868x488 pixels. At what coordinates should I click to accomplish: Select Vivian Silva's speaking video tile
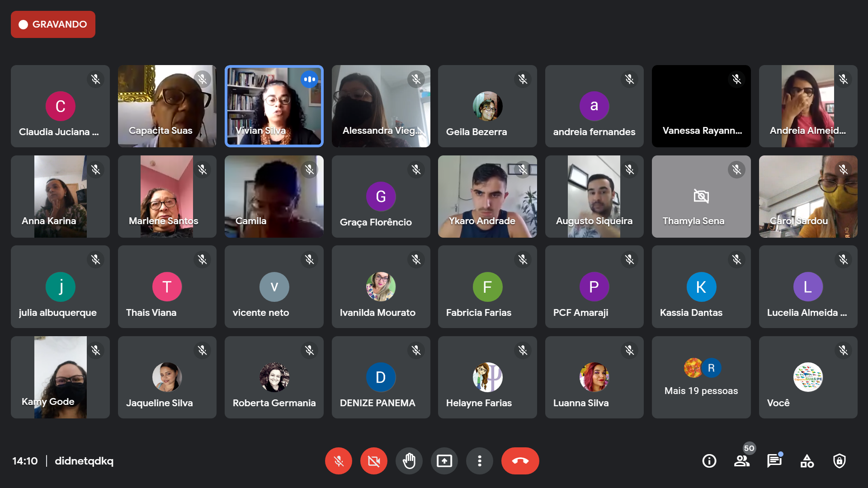pos(274,106)
